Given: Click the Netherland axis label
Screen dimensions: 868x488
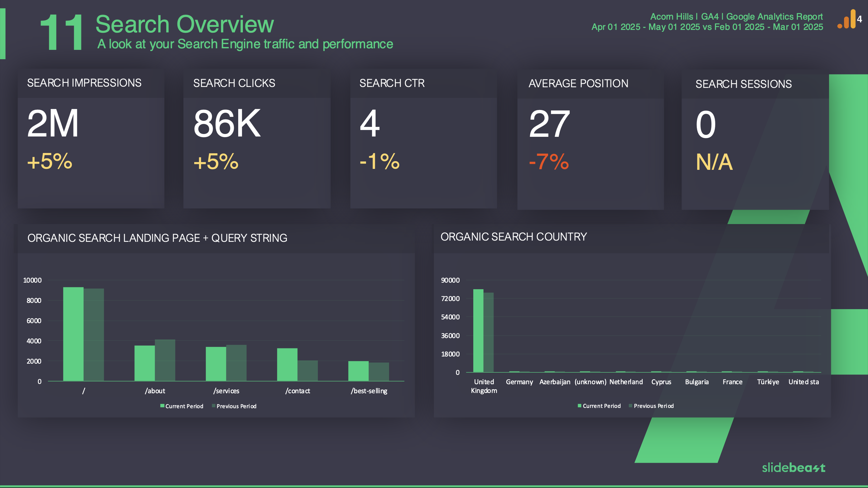Looking at the screenshot, I should [x=626, y=382].
